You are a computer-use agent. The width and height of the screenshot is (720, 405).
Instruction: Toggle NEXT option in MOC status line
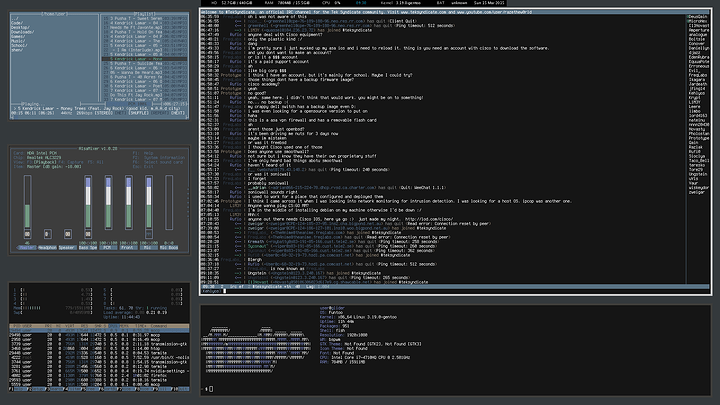(178, 112)
